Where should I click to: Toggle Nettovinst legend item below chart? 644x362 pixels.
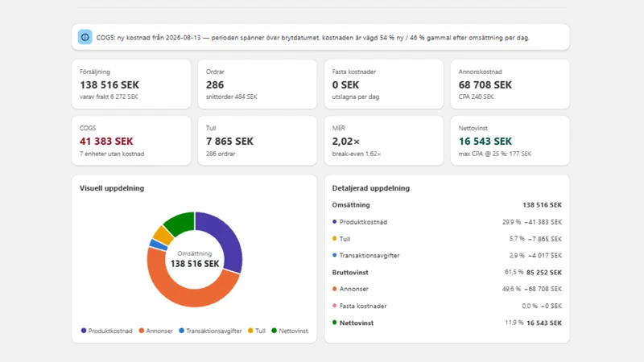coord(290,331)
